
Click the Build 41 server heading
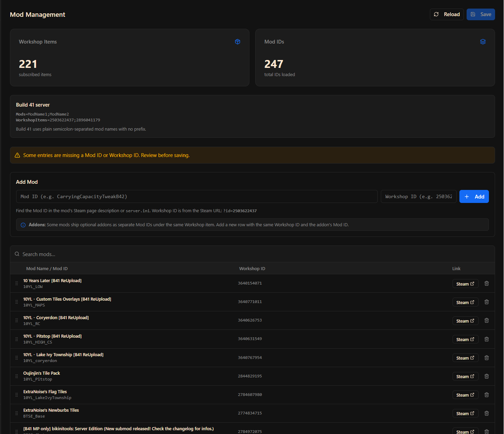click(33, 105)
